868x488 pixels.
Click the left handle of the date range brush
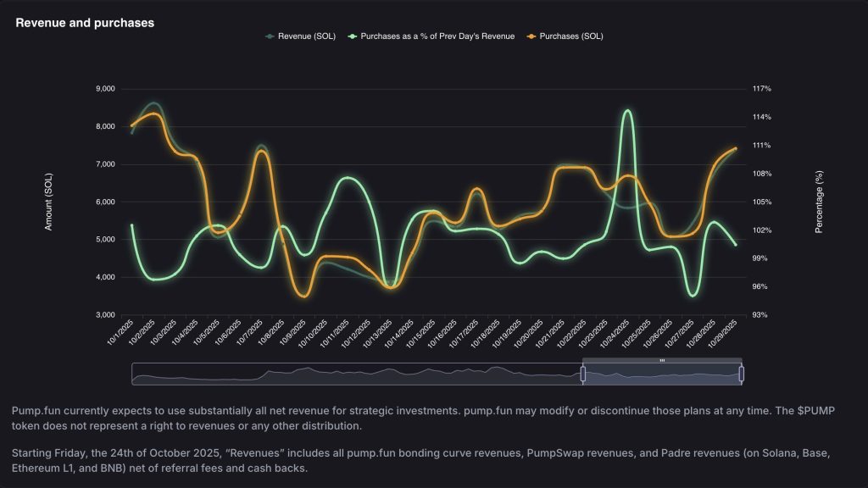click(585, 373)
